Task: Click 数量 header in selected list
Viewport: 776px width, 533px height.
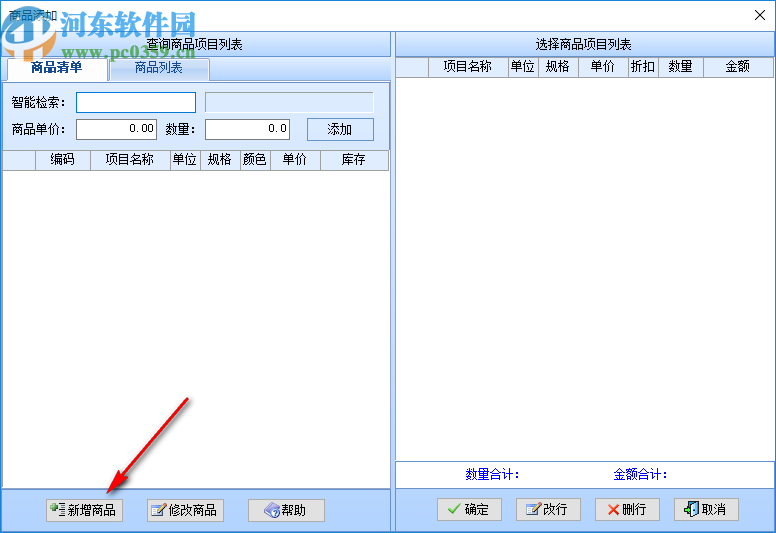Action: [x=680, y=67]
